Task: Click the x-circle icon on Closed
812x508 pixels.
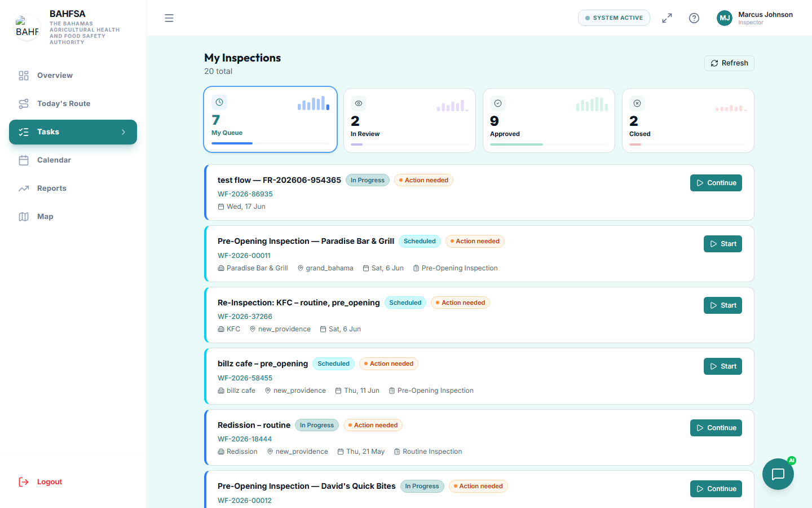Action: 637,103
